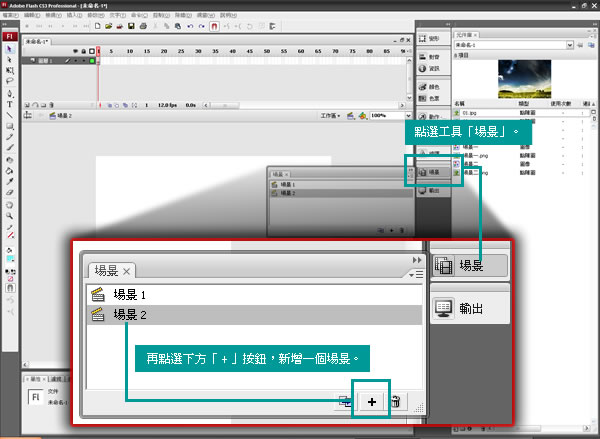This screenshot has height=439, width=600.
Task: Collapse the tools panel double-arrow
Action: pyautogui.click(x=5, y=24)
